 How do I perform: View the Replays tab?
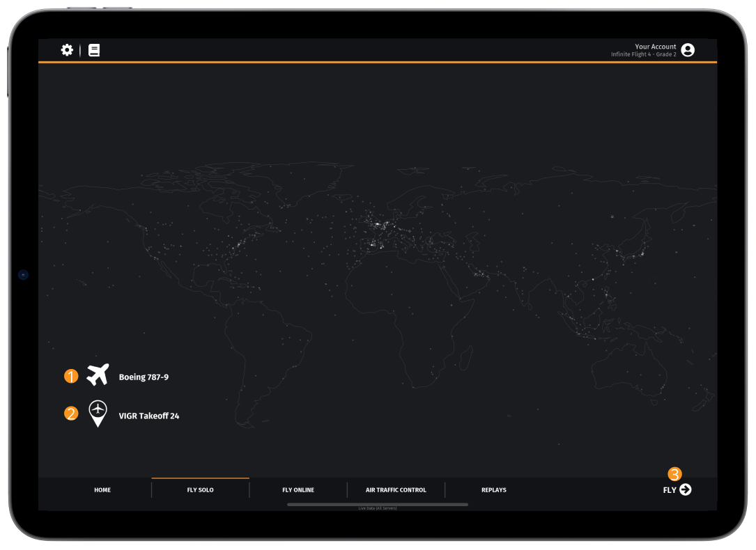coord(493,490)
